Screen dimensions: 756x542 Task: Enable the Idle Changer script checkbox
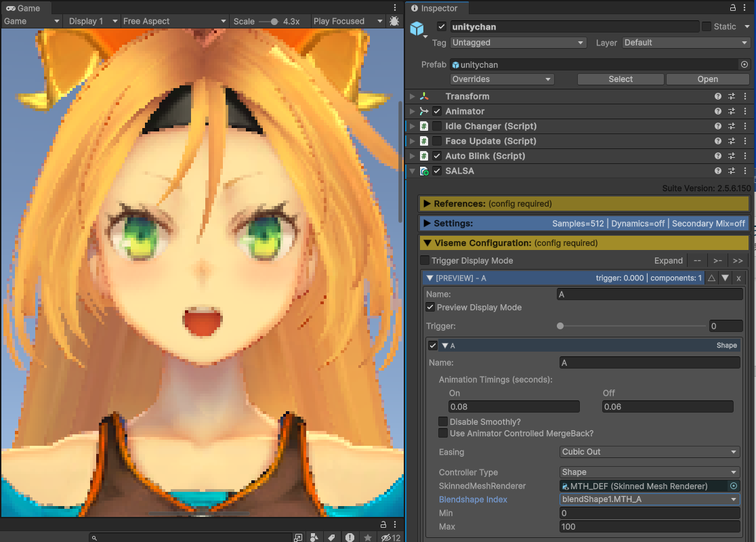[438, 126]
